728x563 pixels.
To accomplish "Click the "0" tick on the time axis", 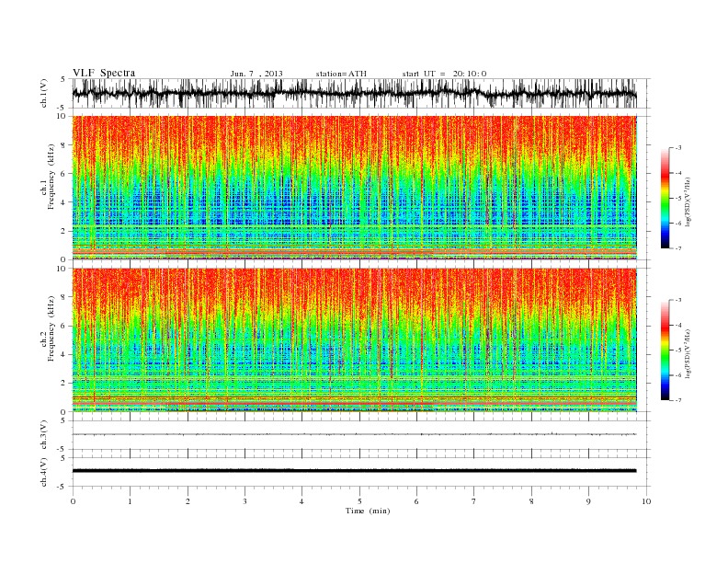I will [x=73, y=501].
